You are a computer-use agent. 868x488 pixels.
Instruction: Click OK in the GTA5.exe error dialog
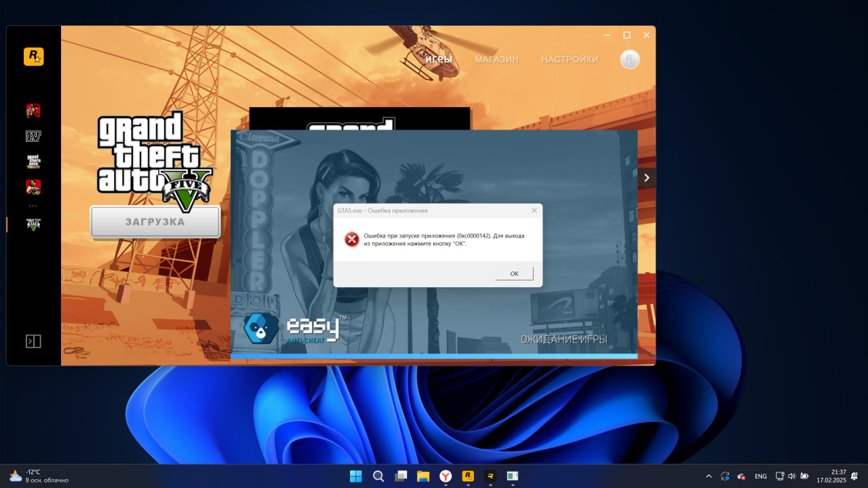pos(514,274)
